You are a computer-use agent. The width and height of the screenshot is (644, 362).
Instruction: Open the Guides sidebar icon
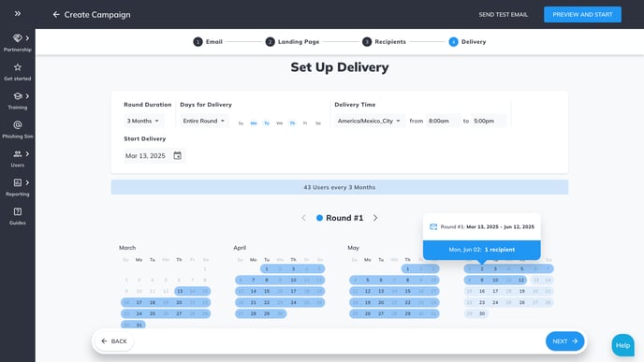pyautogui.click(x=17, y=211)
